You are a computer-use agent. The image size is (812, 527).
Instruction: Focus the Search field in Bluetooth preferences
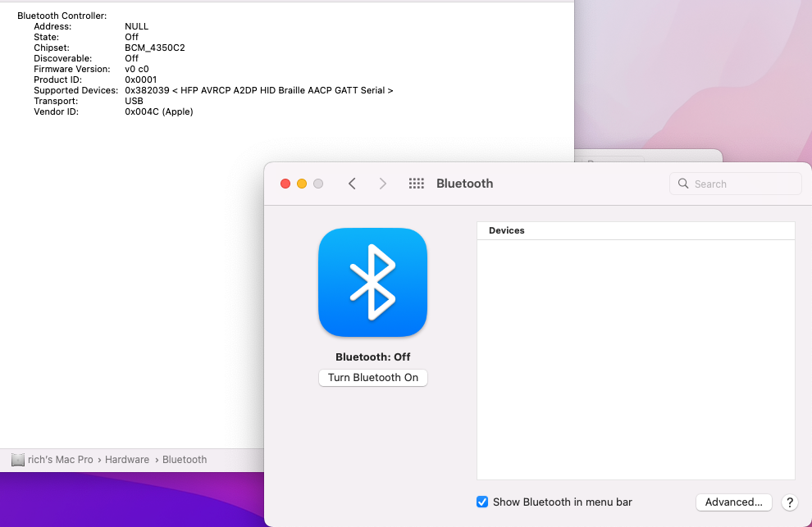(x=736, y=184)
